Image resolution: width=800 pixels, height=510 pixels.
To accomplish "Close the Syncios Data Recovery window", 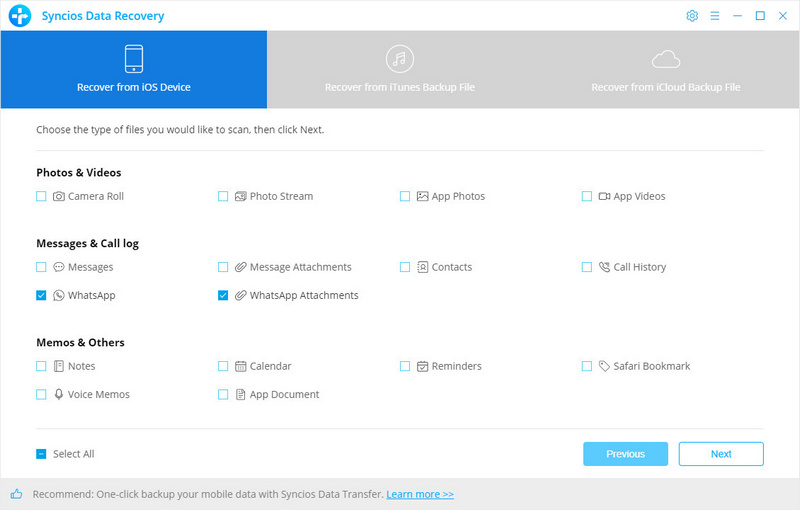I will coord(783,16).
